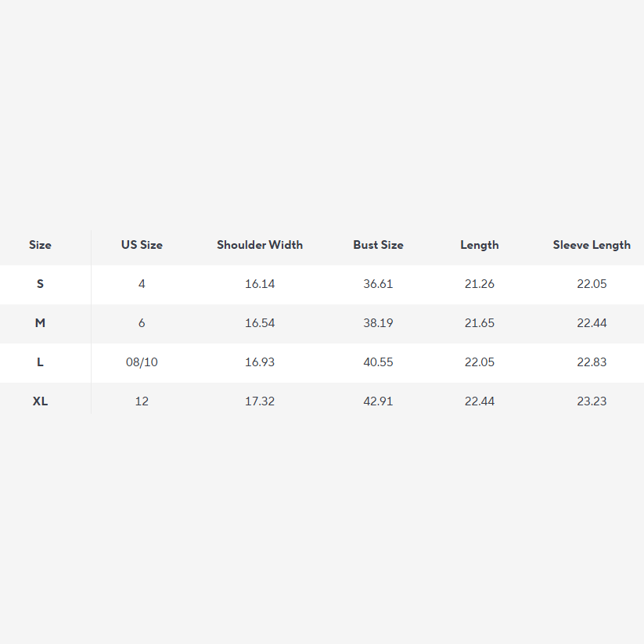Click the Size column header

point(40,245)
